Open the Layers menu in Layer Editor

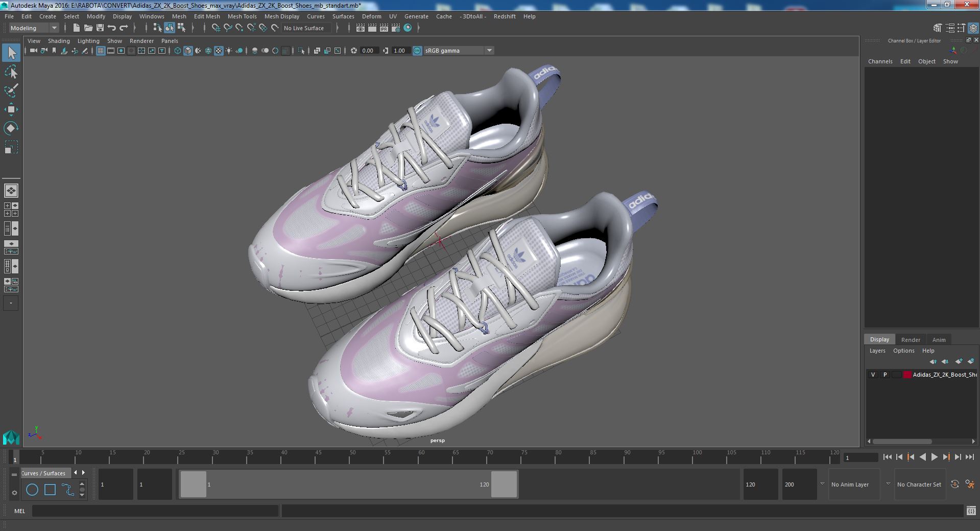click(x=877, y=351)
